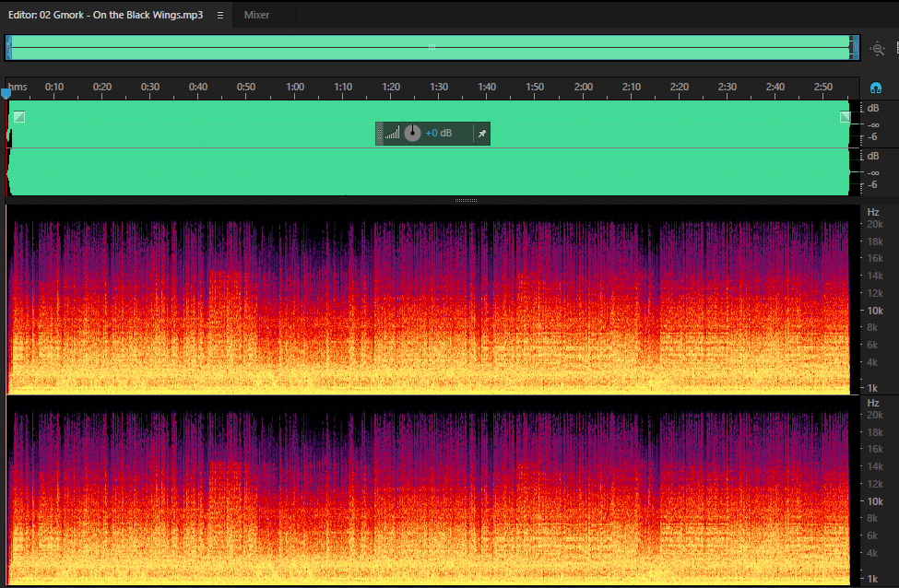Click the navigator right zoom handle
Viewport: 899px width, 588px height.
(x=855, y=48)
